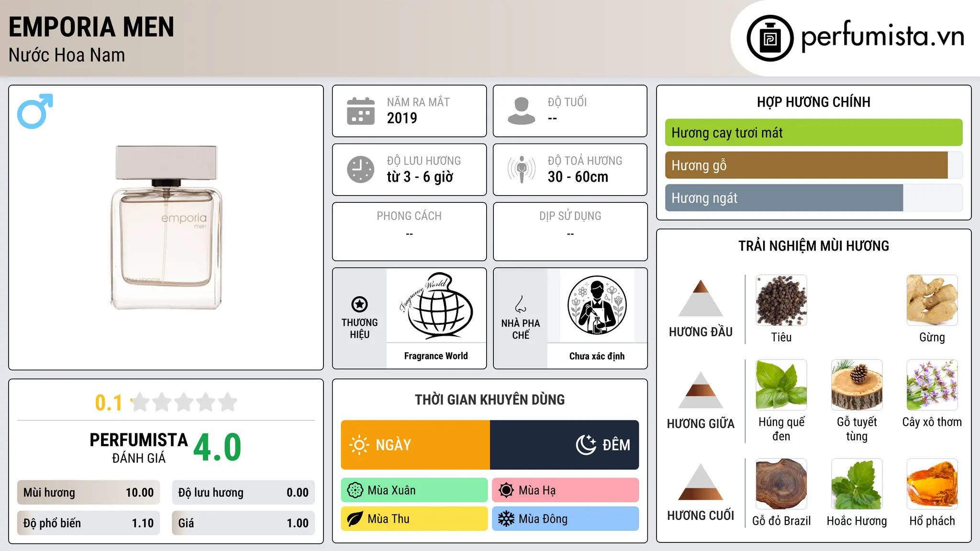Image resolution: width=980 pixels, height=551 pixels.
Task: Click the Thời gian khuyên dùng heading
Action: tap(490, 399)
